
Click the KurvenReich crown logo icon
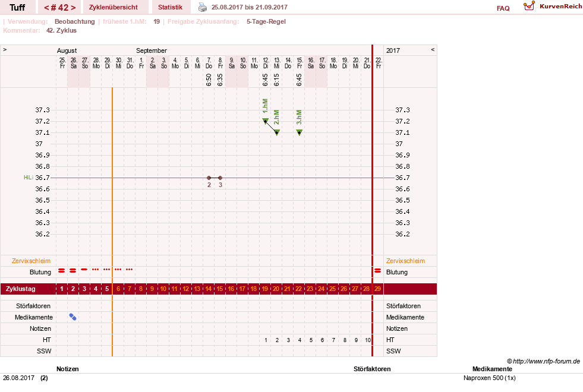(529, 7)
